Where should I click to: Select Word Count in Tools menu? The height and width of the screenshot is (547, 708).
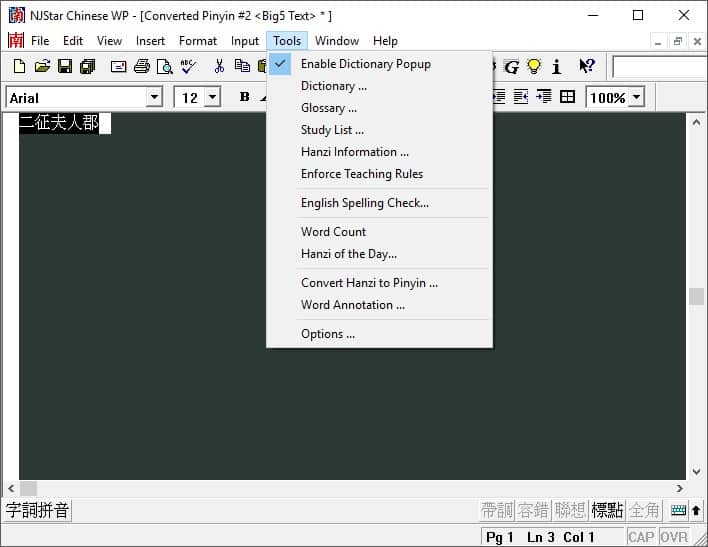tap(379, 232)
